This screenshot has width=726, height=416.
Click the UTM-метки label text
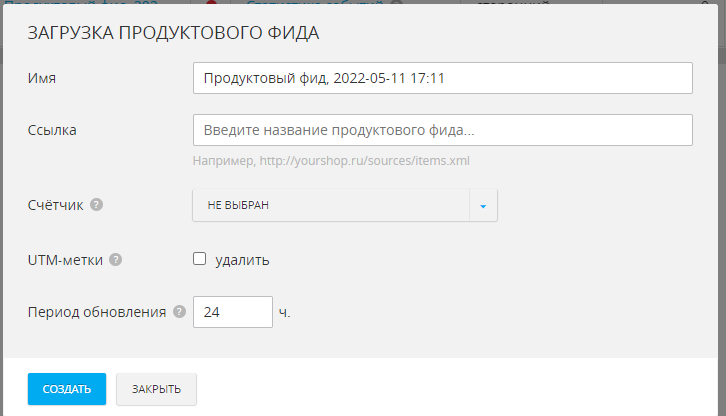[65, 260]
